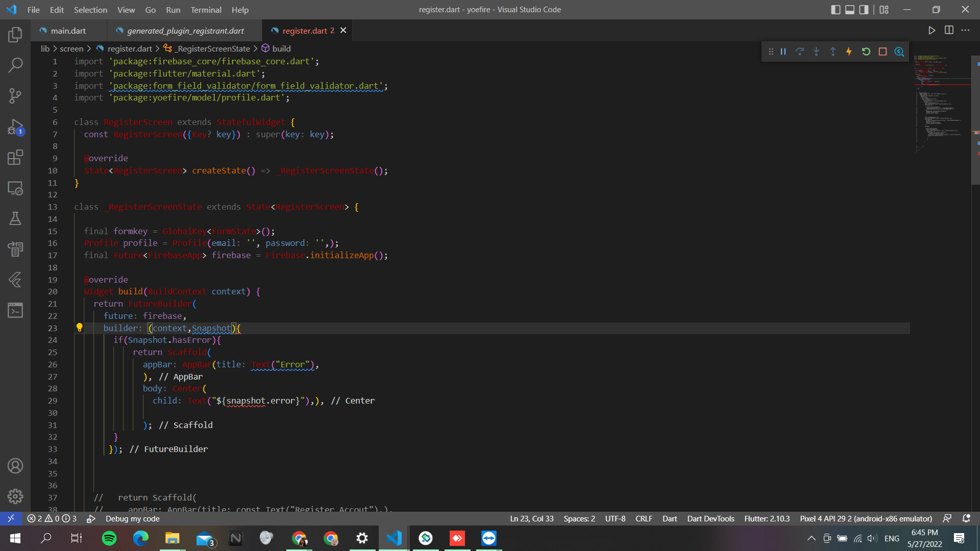Open the Flutter sidebar view
This screenshot has width=980, height=551.
click(x=15, y=280)
